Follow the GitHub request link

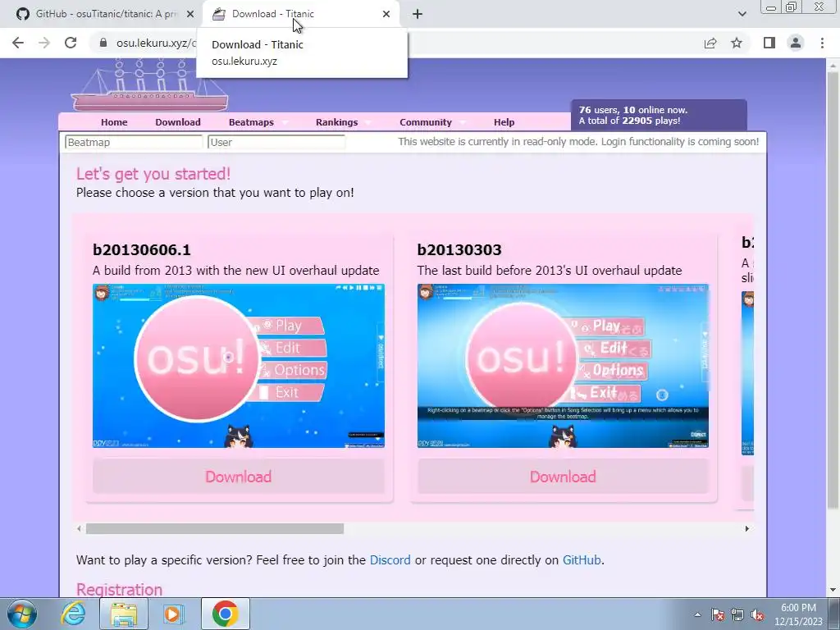point(582,559)
